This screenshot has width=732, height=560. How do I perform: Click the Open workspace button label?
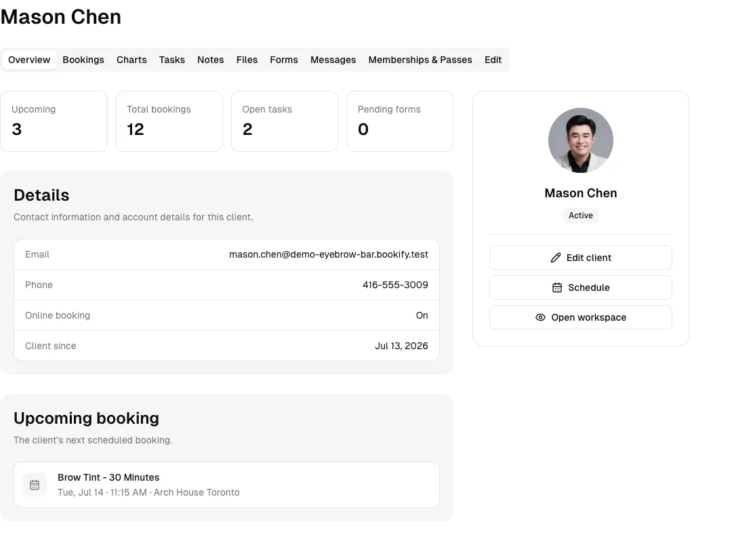589,317
